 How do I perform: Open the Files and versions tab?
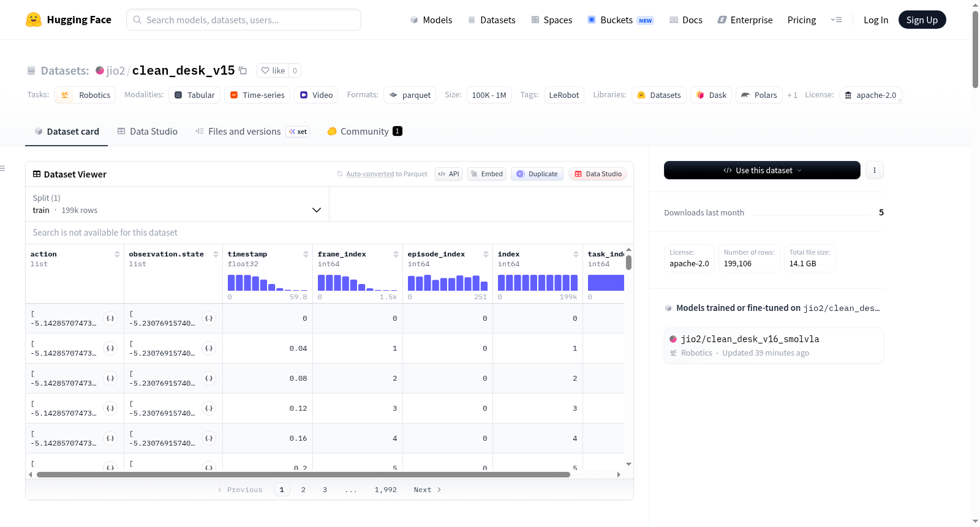click(252, 131)
